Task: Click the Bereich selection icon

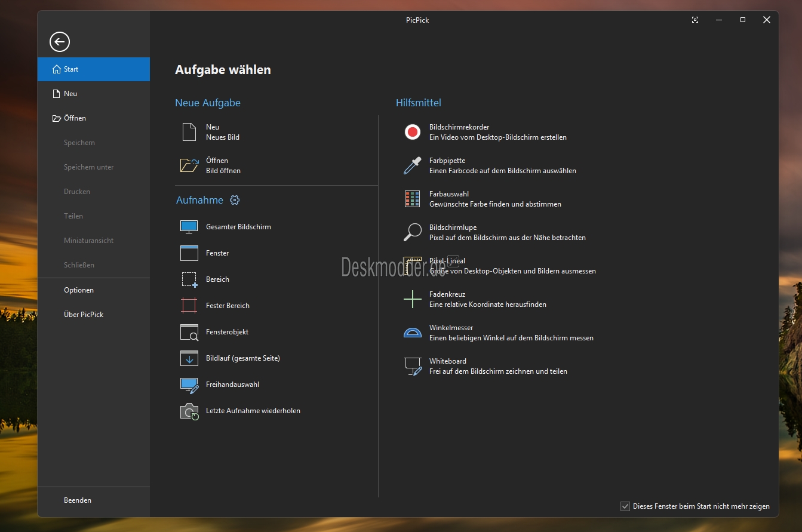Action: [x=189, y=279]
